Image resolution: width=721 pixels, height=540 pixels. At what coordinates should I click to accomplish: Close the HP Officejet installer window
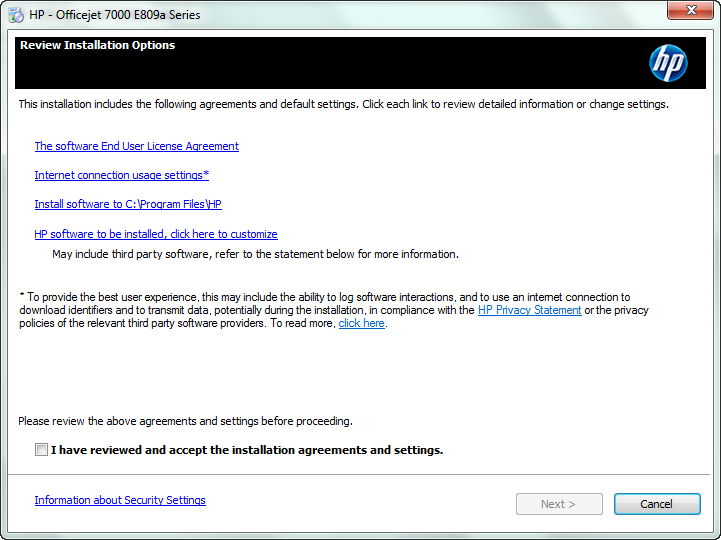pyautogui.click(x=690, y=10)
